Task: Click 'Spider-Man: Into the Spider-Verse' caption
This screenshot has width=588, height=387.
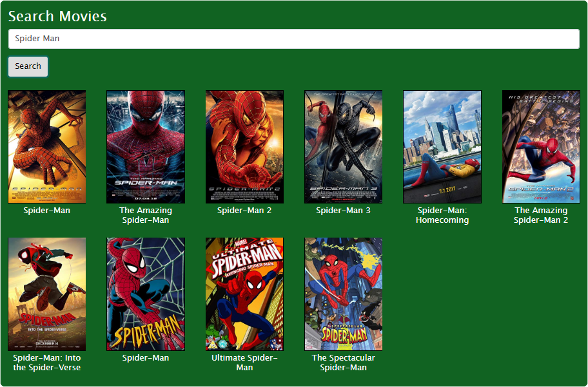Action: [47, 363]
